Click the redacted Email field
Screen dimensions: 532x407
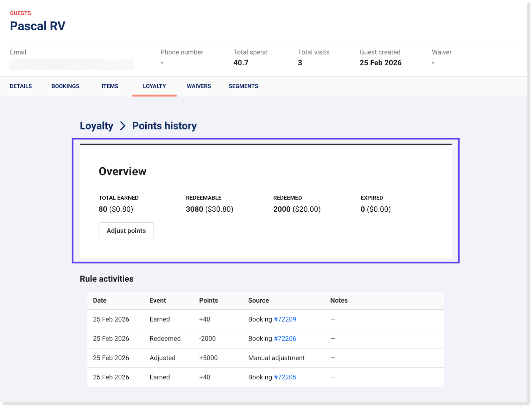pos(71,64)
